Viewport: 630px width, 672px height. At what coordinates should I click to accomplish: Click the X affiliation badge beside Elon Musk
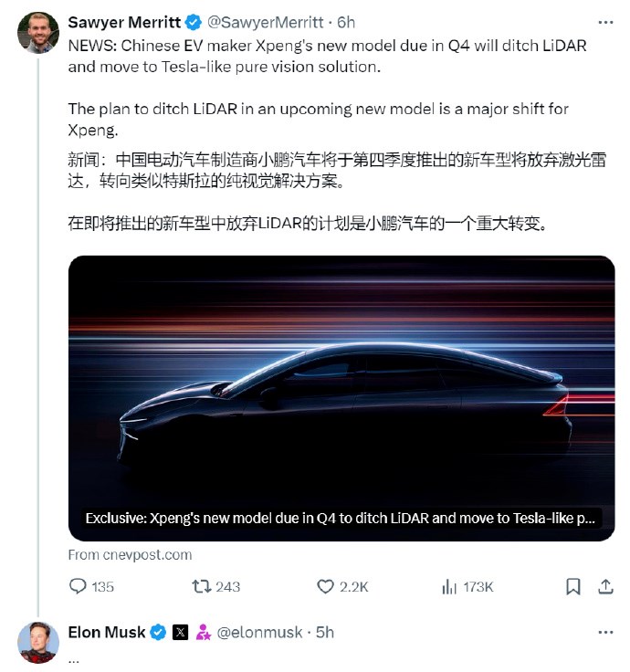tap(181, 632)
